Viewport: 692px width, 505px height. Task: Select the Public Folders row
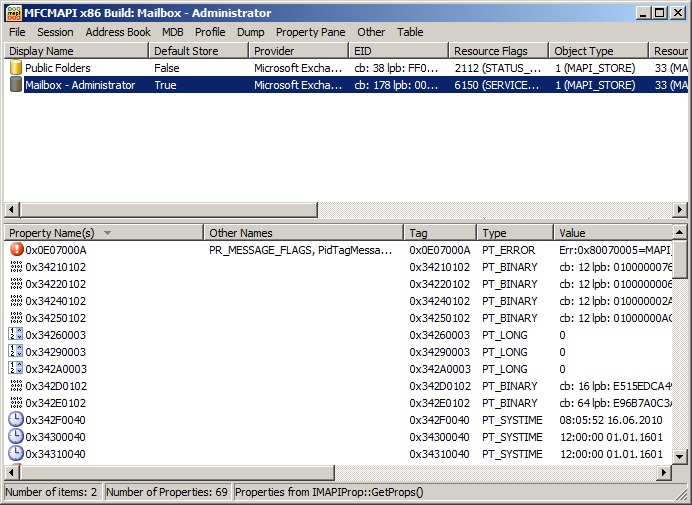tap(346, 68)
